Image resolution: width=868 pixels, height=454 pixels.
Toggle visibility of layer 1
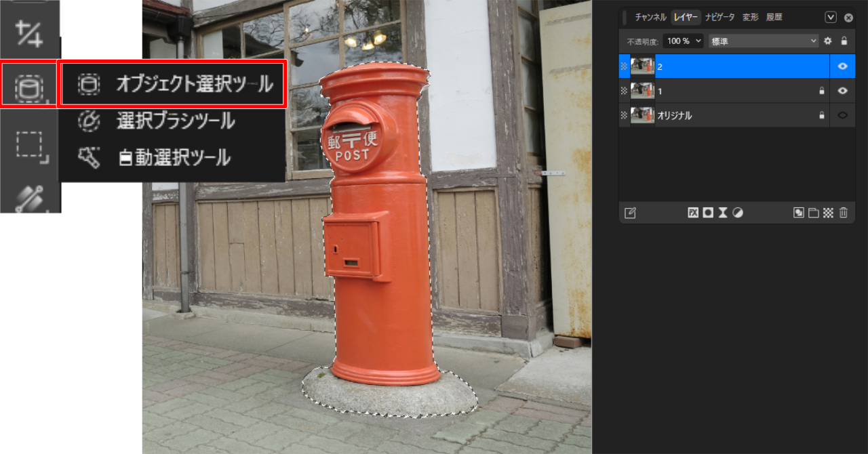click(843, 91)
